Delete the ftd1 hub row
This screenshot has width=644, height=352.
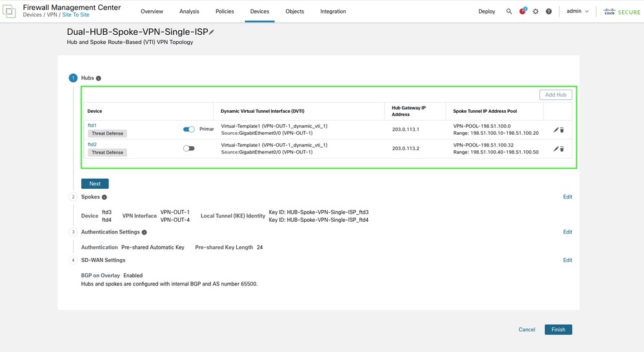(x=562, y=130)
